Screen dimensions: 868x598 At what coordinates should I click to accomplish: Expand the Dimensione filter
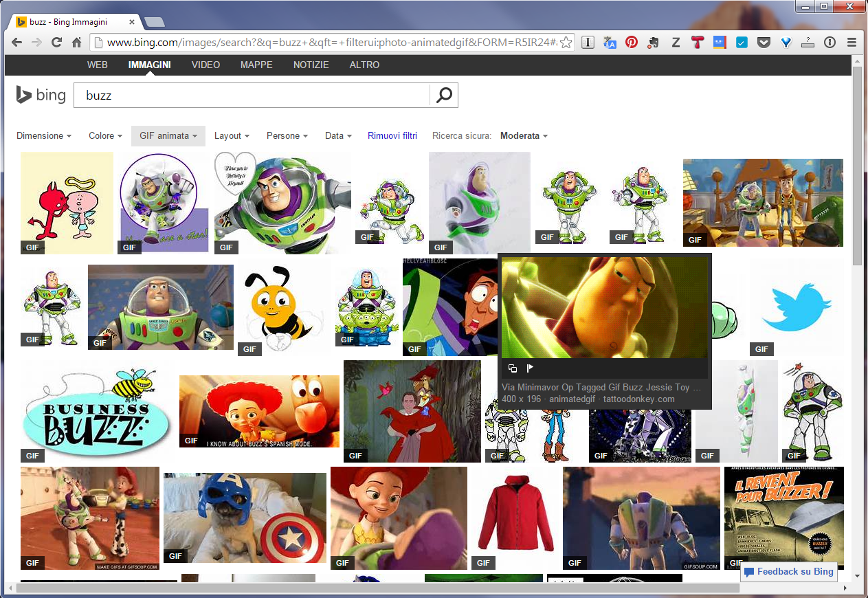44,136
